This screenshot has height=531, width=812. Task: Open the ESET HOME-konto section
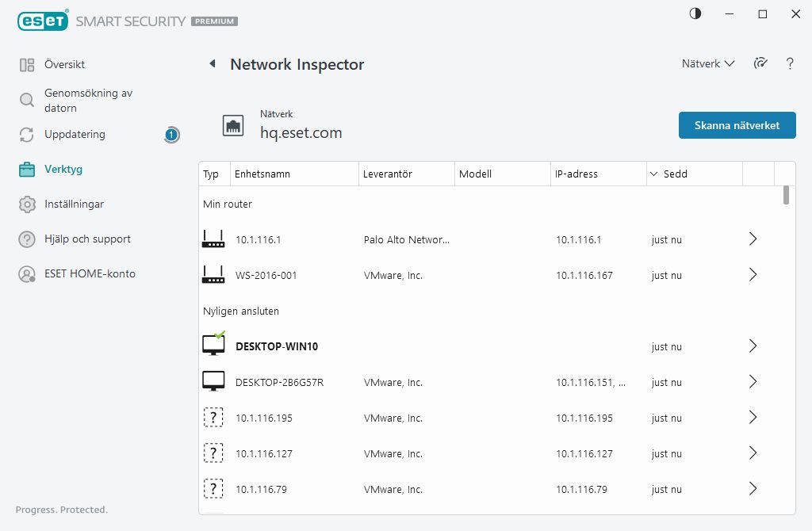coord(83,273)
